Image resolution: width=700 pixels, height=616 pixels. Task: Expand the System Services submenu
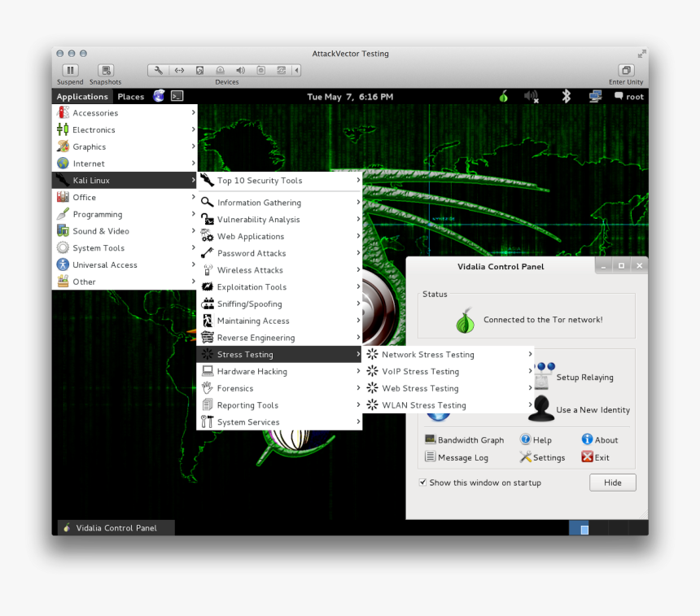coord(358,422)
